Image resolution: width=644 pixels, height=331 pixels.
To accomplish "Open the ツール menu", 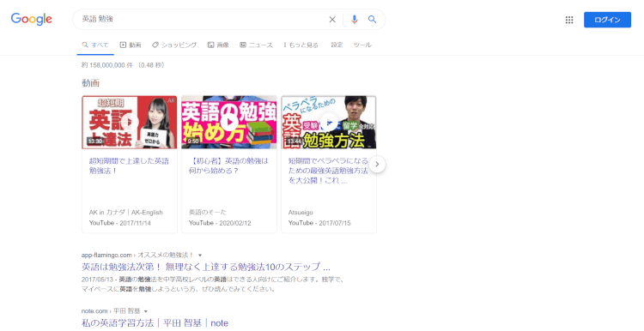I will pyautogui.click(x=362, y=45).
